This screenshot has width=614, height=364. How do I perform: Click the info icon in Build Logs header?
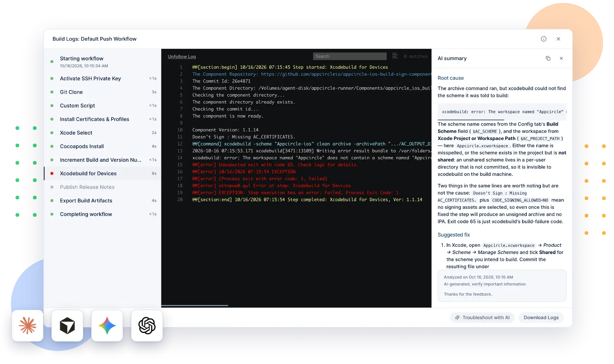click(x=543, y=39)
